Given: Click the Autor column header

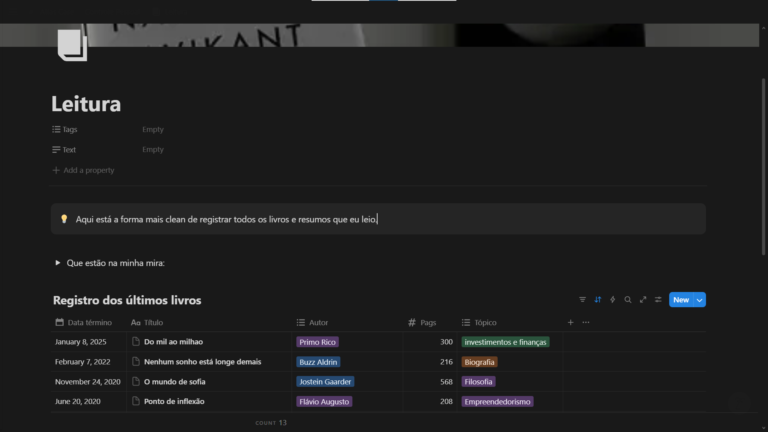Looking at the screenshot, I should (x=318, y=322).
